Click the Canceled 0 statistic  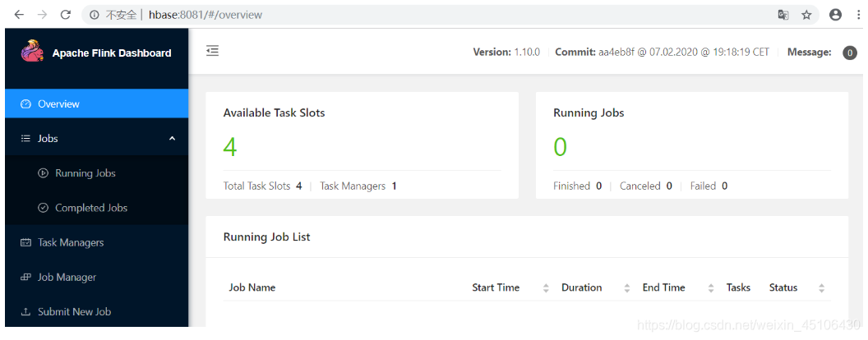[x=646, y=186]
